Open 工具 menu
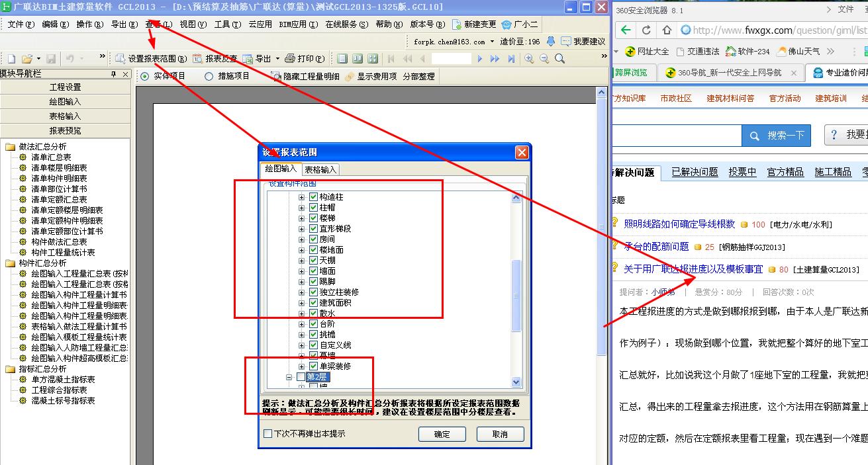Screen dimensions: 868x465 click(227, 24)
